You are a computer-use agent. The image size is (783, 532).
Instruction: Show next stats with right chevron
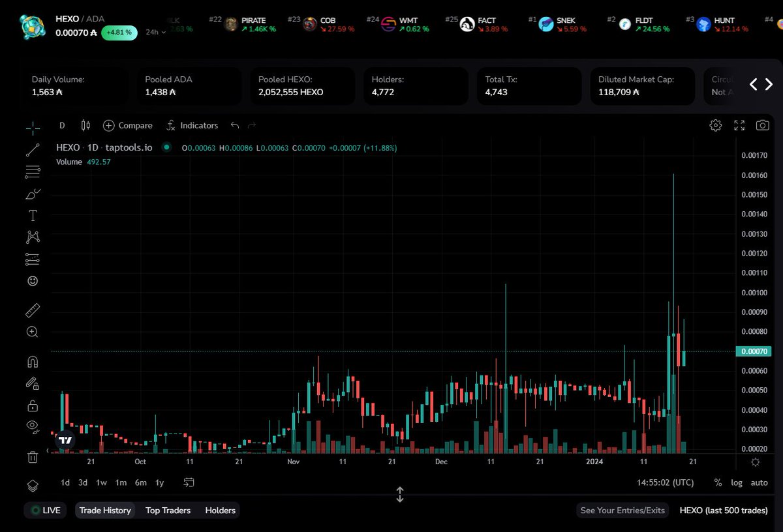click(768, 84)
